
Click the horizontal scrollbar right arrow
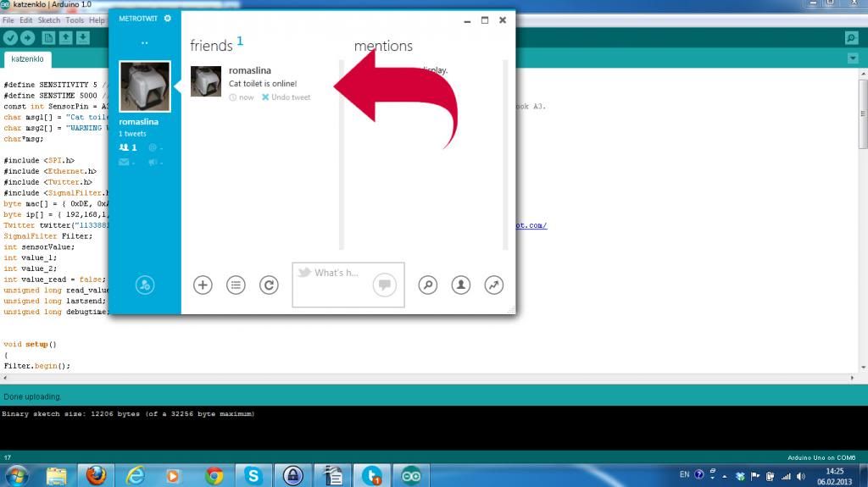852,378
